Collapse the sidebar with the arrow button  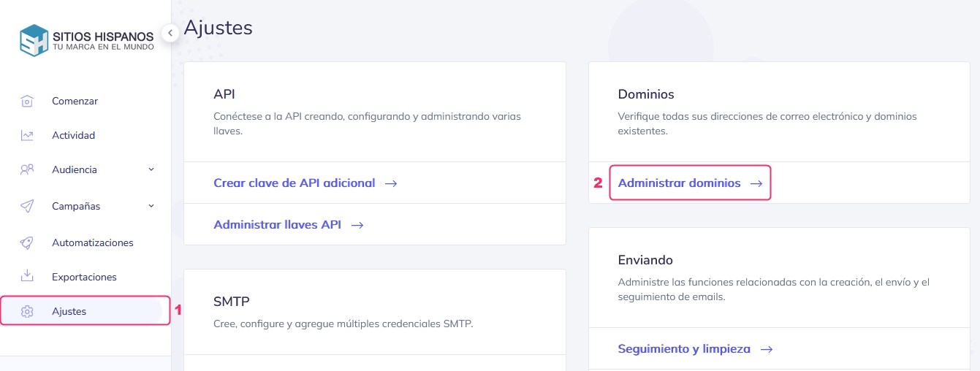[170, 33]
